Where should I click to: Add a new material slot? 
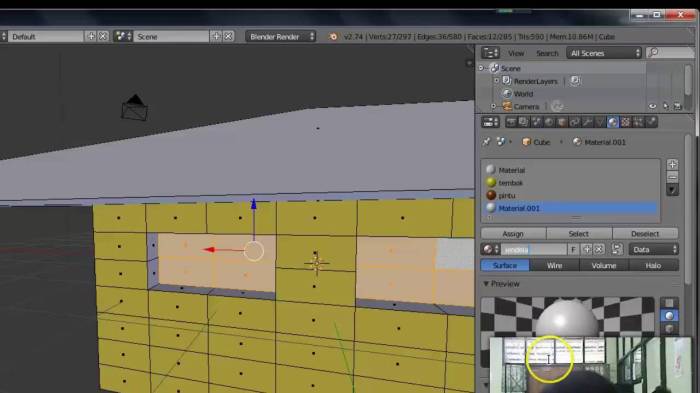coord(672,164)
